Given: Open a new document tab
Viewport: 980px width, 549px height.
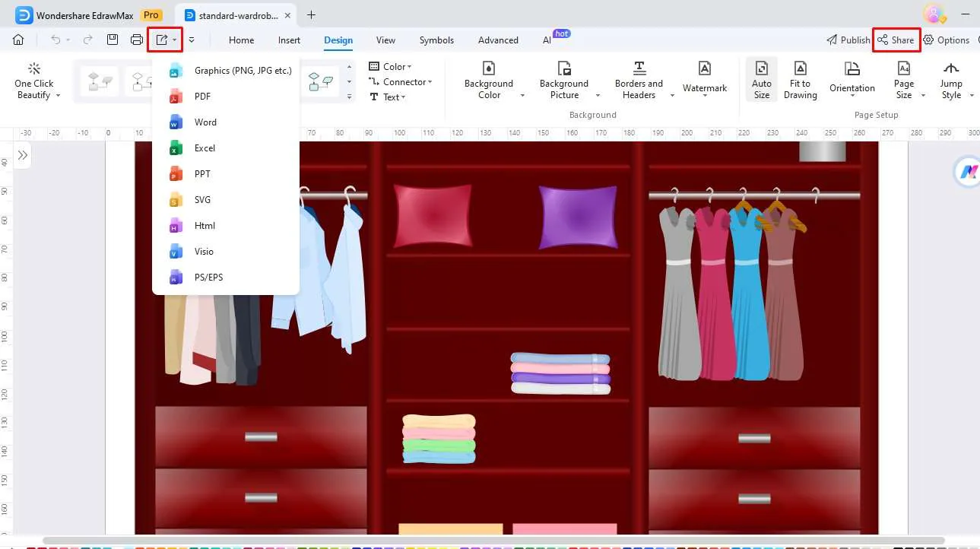Looking at the screenshot, I should coord(311,14).
